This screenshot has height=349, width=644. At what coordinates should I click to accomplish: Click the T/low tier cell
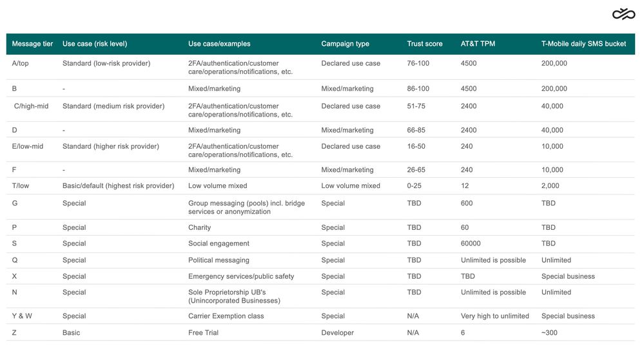click(x=21, y=185)
